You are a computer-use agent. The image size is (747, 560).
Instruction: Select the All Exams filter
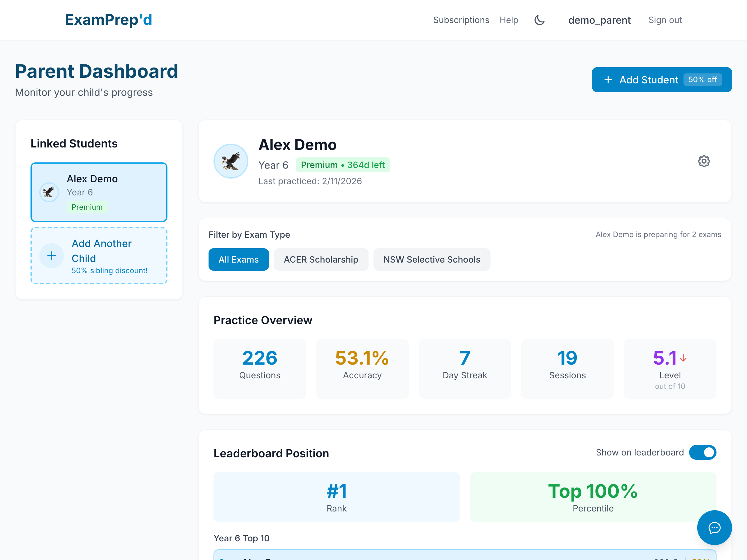tap(238, 259)
